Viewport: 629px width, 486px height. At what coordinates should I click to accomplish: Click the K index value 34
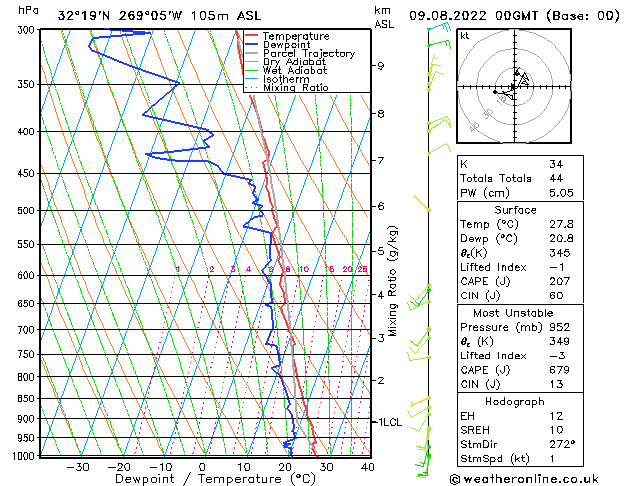[556, 164]
